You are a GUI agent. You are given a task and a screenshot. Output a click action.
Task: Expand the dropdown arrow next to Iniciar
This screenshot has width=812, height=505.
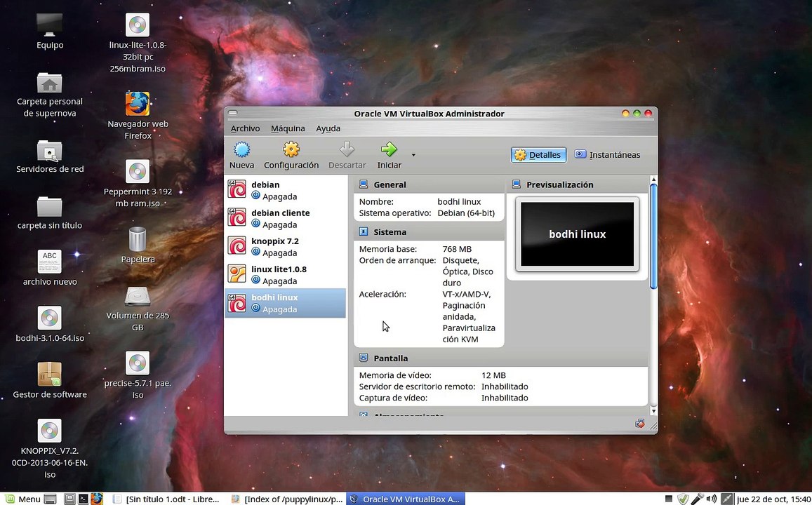click(x=413, y=155)
